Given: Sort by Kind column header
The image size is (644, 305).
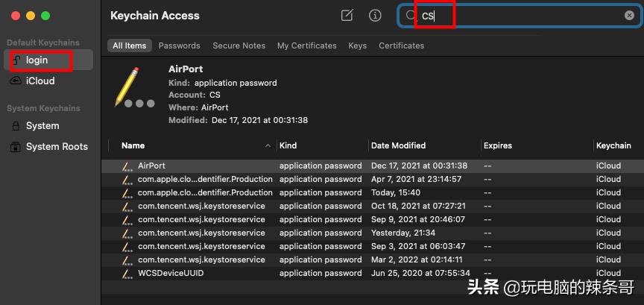Looking at the screenshot, I should (x=288, y=145).
